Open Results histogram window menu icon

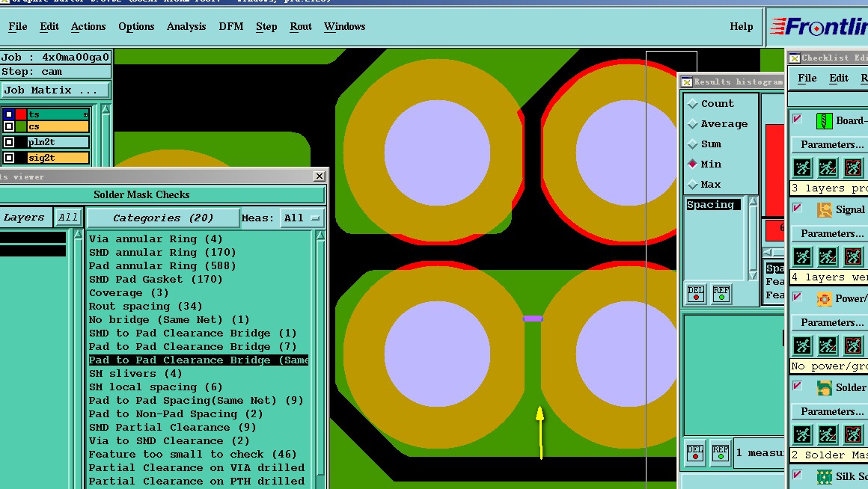(686, 81)
